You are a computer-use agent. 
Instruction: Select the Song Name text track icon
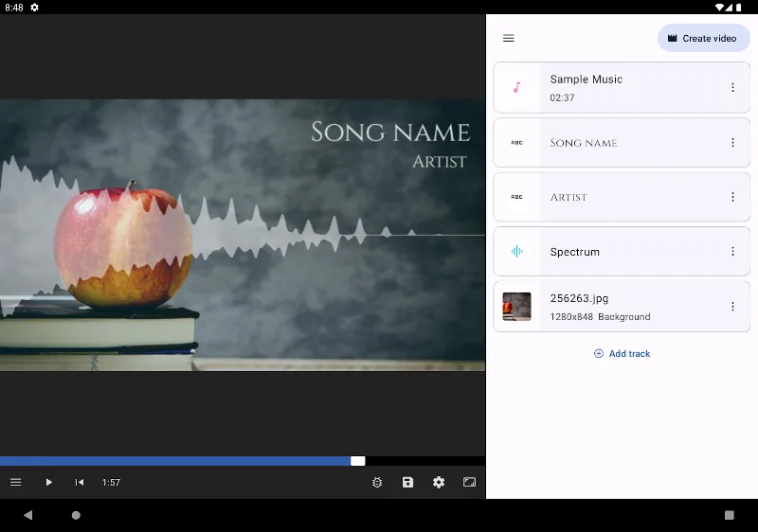(516, 143)
